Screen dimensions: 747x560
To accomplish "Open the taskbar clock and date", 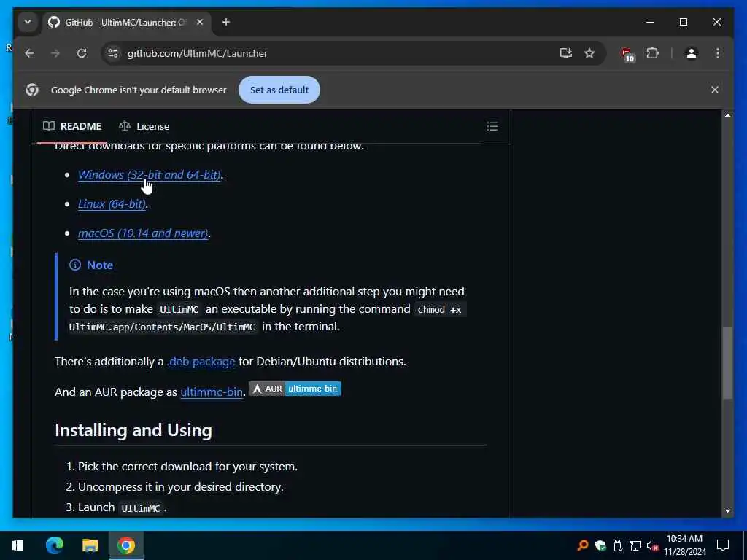I will click(x=684, y=545).
